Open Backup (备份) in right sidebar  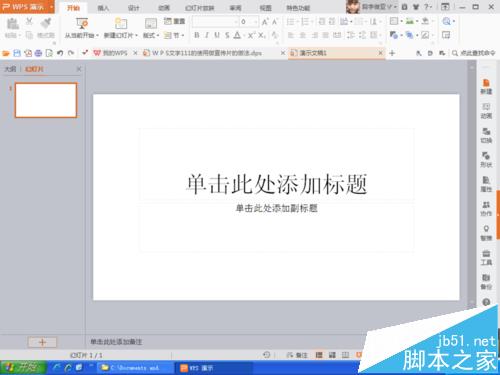(x=486, y=282)
